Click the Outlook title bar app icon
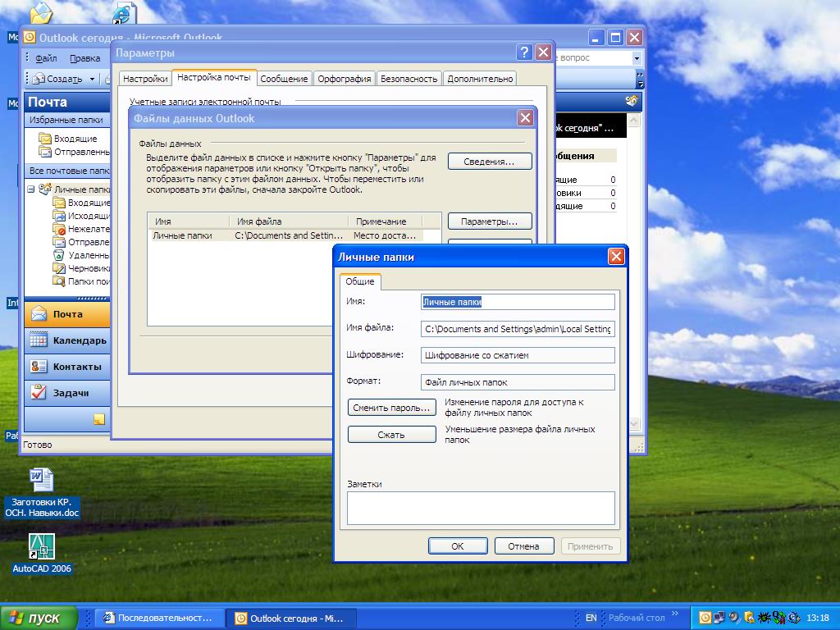Screen dimensions: 840x630 pyautogui.click(x=30, y=38)
